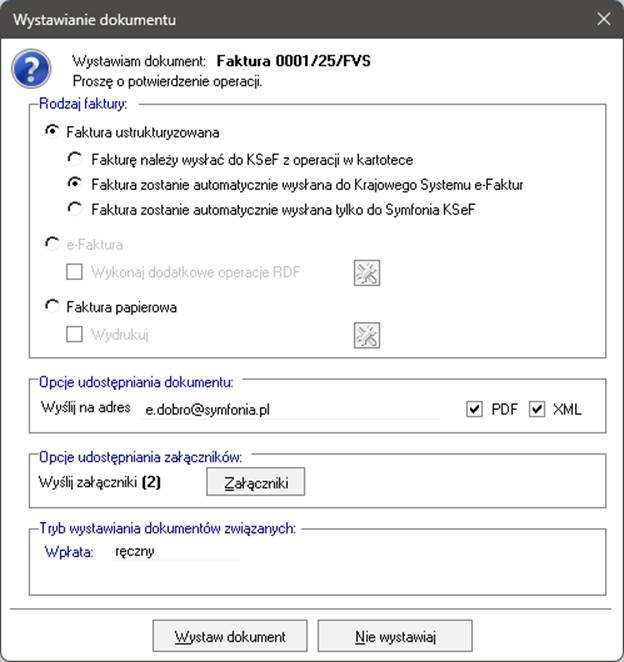Screen dimensions: 624x662
Task: Select send only to Symfonia KSeF option
Action: point(75,209)
